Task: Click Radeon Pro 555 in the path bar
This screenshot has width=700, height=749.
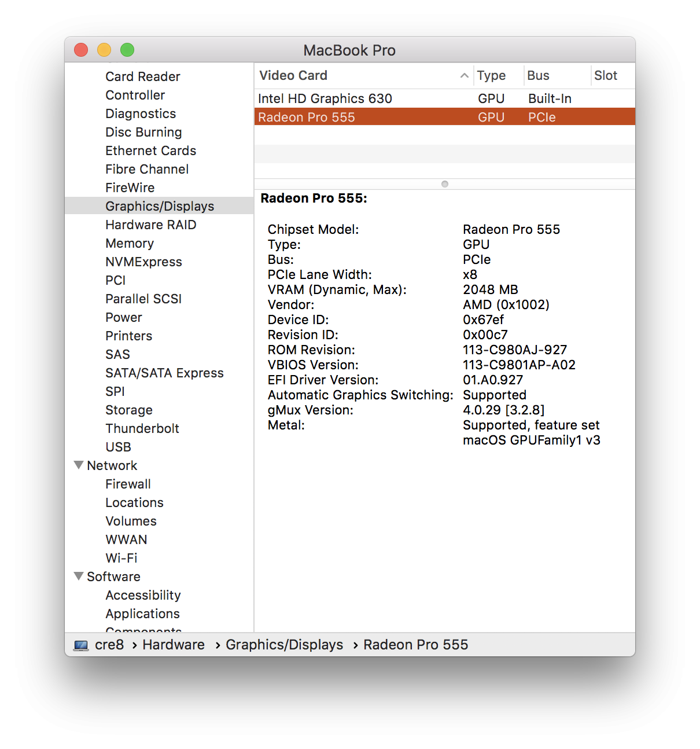Action: click(415, 645)
